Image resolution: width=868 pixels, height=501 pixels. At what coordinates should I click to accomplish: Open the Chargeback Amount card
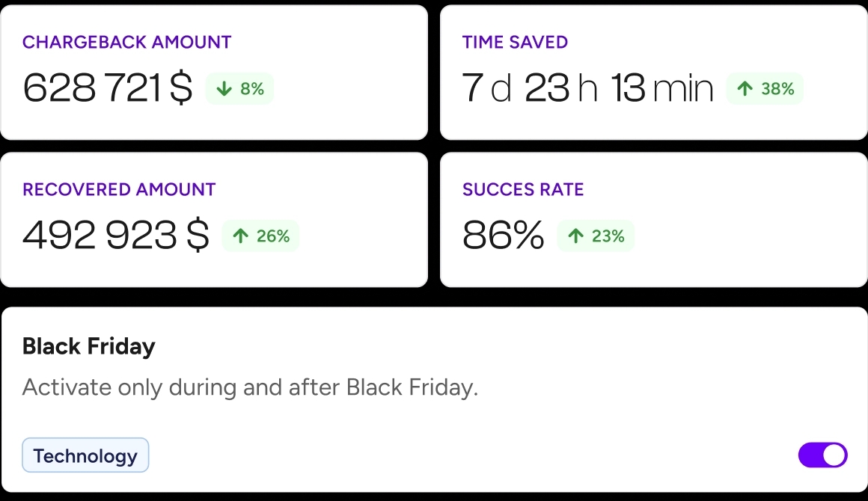(215, 72)
